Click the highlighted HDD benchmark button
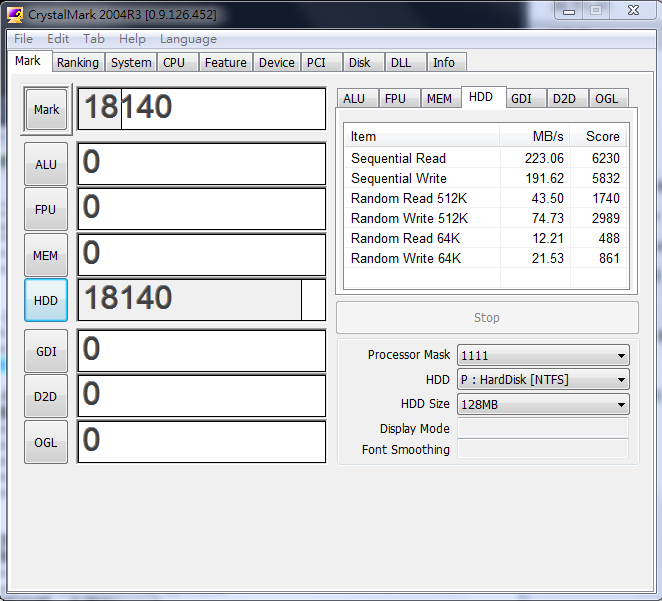 [46, 300]
